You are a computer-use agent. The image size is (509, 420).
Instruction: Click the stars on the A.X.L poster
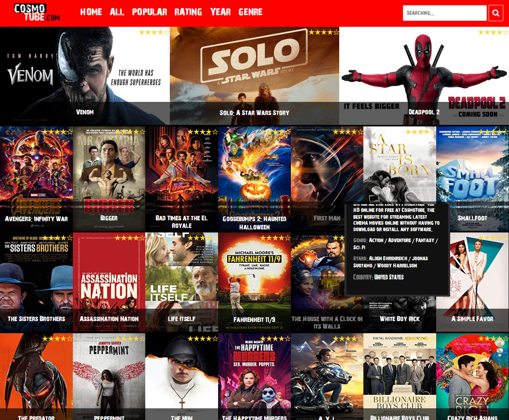click(x=348, y=339)
